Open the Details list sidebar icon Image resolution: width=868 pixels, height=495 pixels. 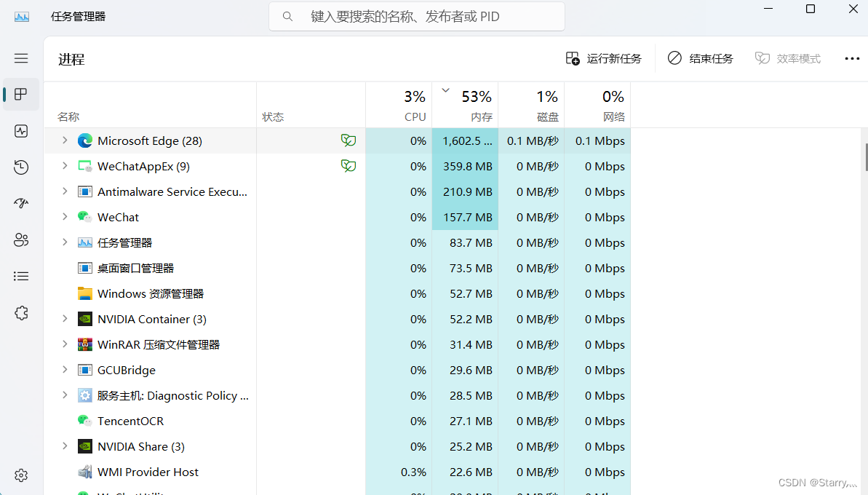pos(21,277)
